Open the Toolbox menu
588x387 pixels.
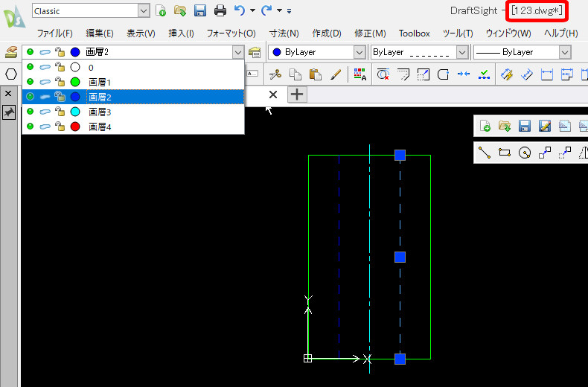[415, 33]
